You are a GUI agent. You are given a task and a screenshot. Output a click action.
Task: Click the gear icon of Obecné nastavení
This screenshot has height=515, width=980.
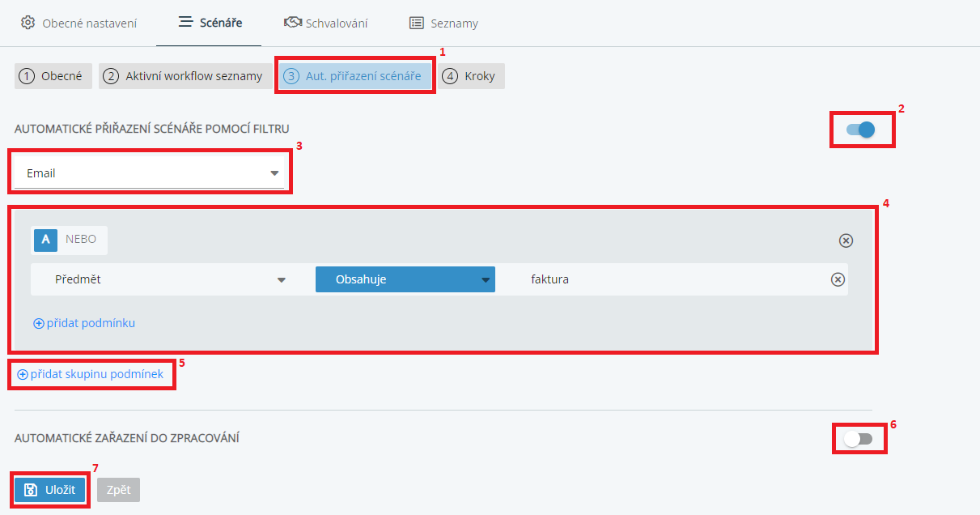(28, 23)
